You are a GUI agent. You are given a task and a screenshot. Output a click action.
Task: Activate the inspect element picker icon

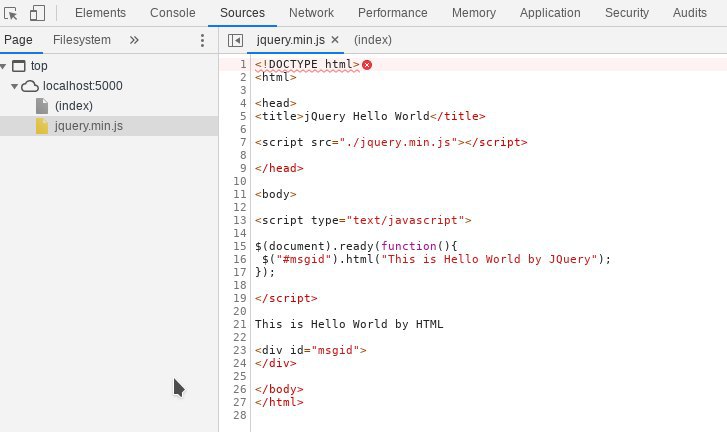pos(10,13)
